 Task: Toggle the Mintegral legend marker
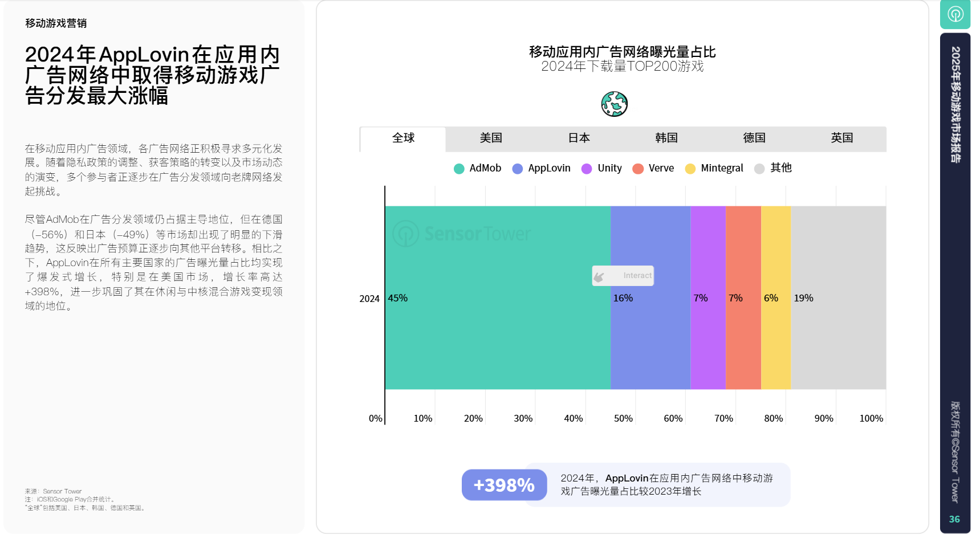(x=690, y=169)
